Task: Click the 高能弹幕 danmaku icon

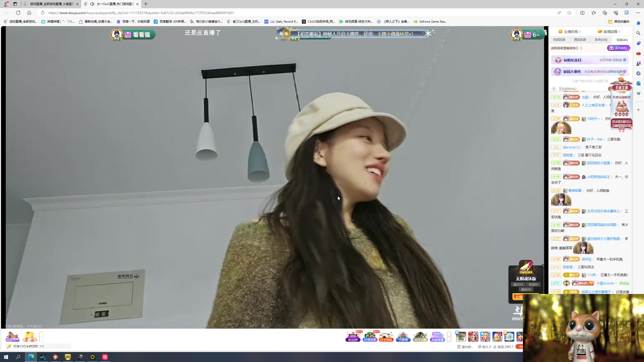Action: pos(437,336)
